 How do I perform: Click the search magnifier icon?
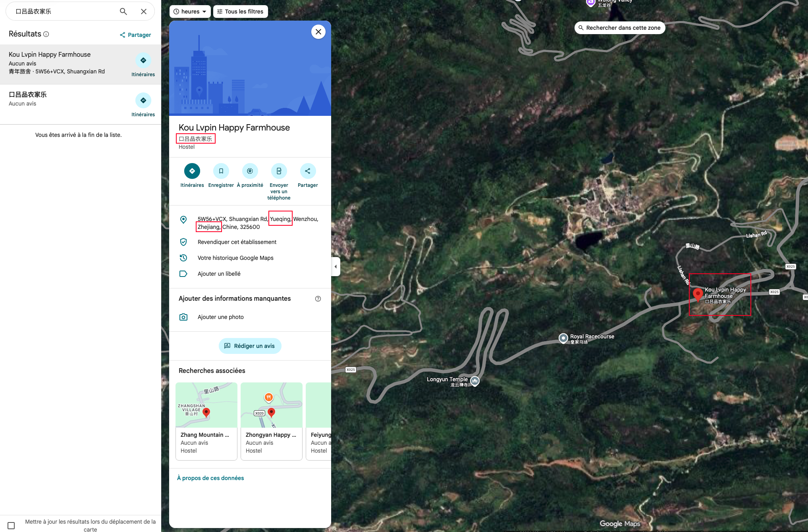pos(123,12)
